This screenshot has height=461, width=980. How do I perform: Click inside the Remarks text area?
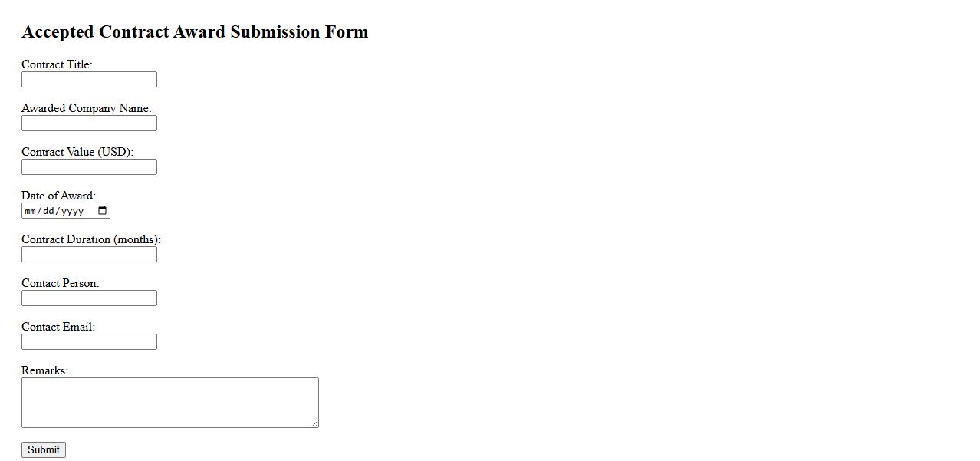click(x=169, y=402)
